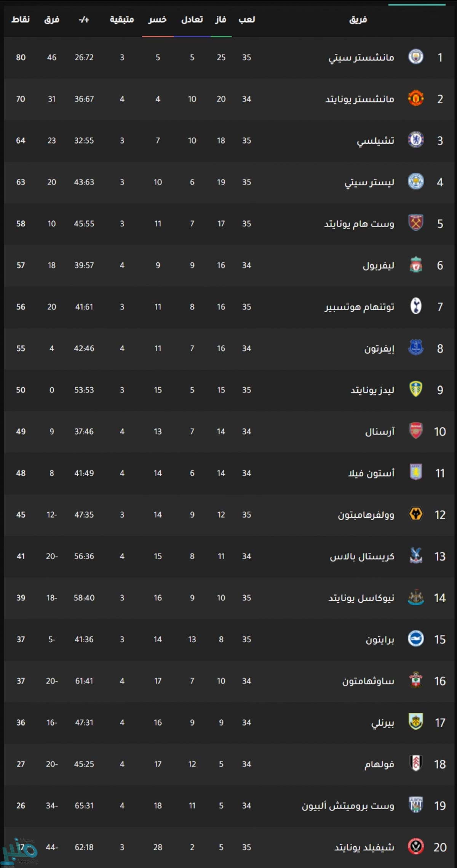This screenshot has width=457, height=868.
Task: Click the Tottenham Hotspur crest
Action: click(x=415, y=306)
